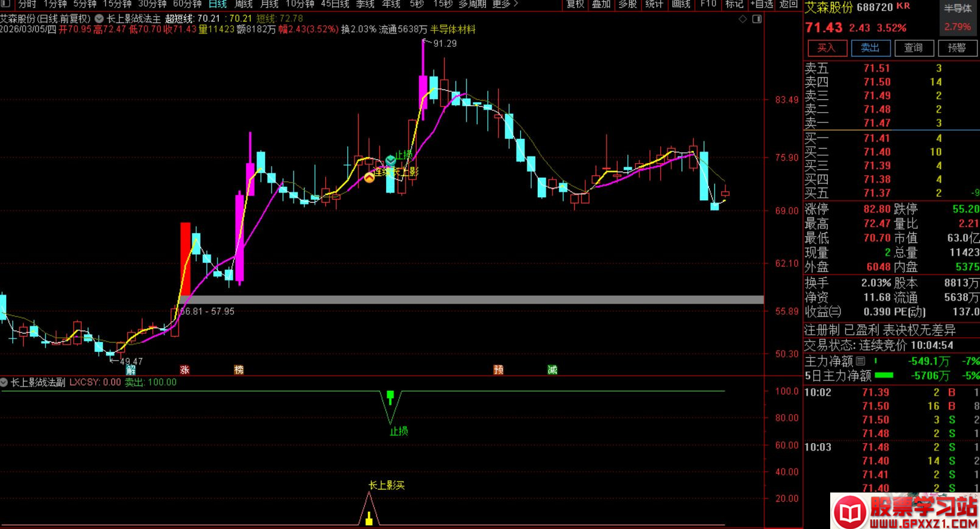
Task: Switch to the 60分钟 period tab
Action: (187, 4)
